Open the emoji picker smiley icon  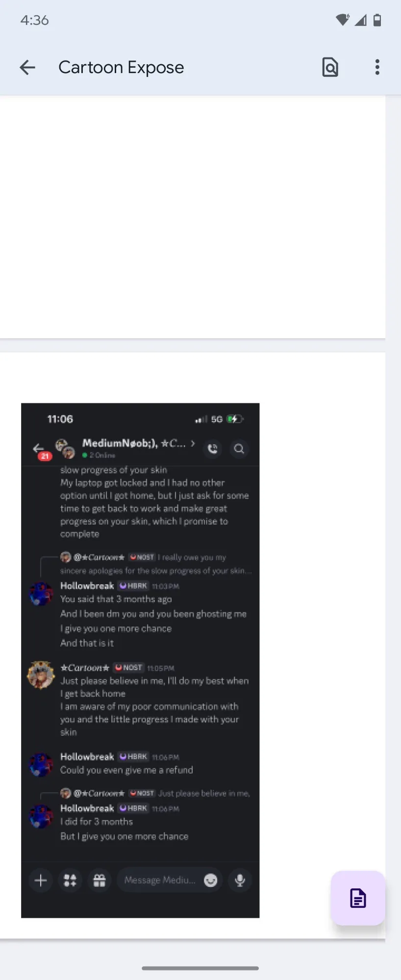pyautogui.click(x=211, y=880)
